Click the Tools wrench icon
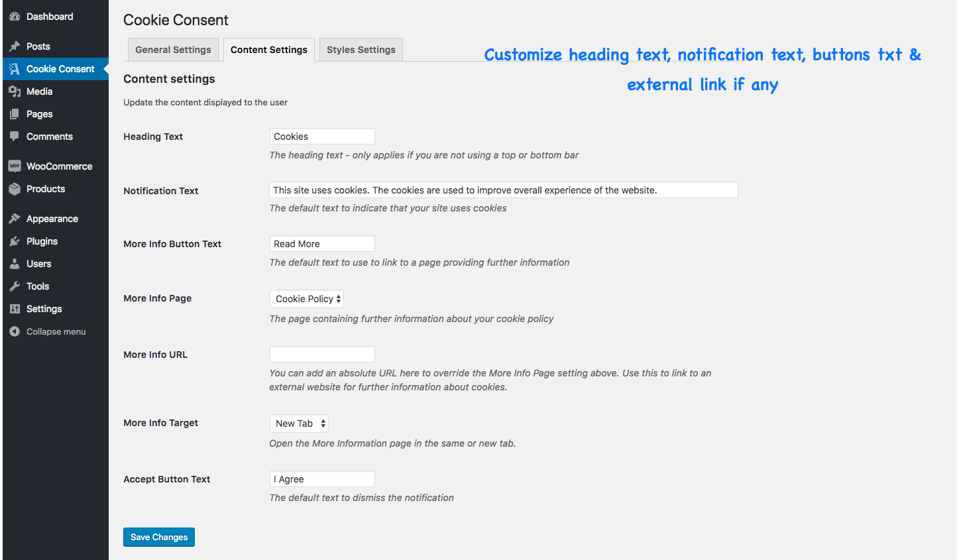 pyautogui.click(x=15, y=286)
